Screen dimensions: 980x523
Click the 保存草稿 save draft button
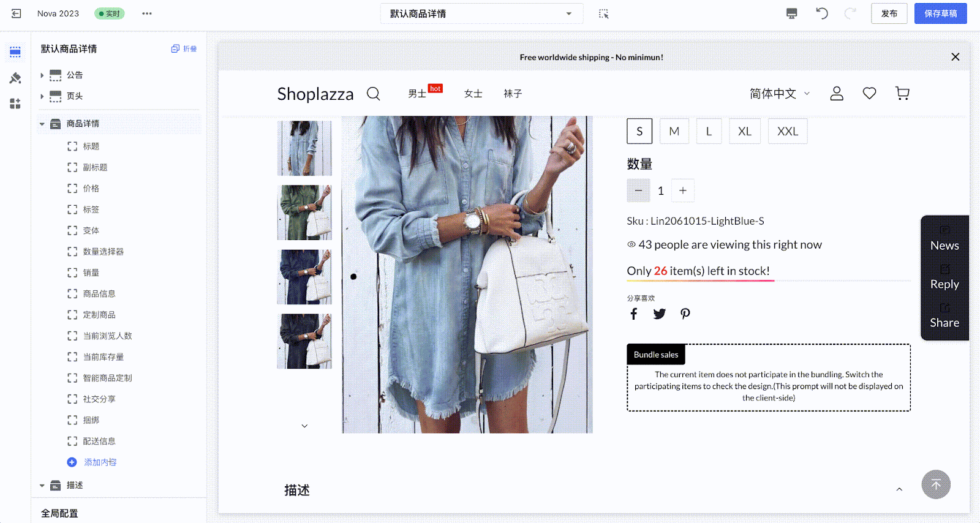tap(940, 13)
